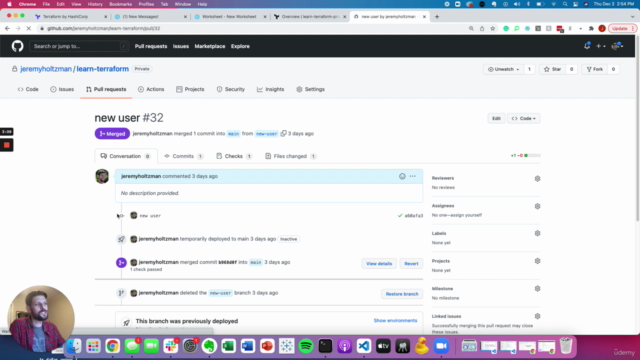Image resolution: width=640 pixels, height=360 pixels.
Task: Open the Chrome History menu
Action: (95, 4)
